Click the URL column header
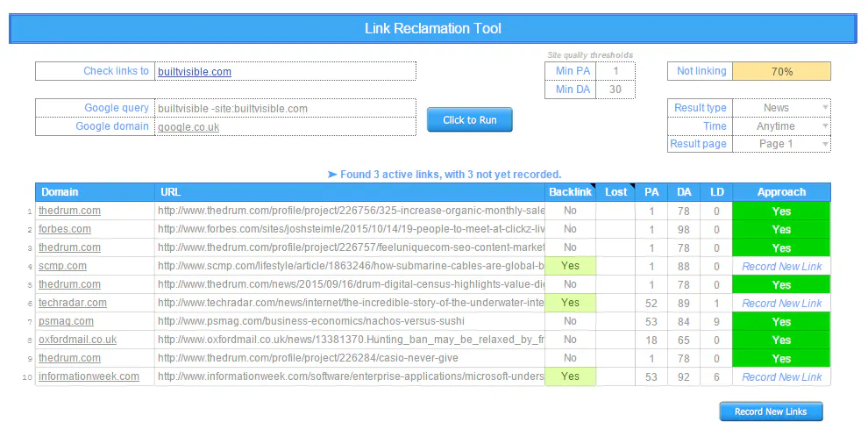The height and width of the screenshot is (437, 868). 350,191
